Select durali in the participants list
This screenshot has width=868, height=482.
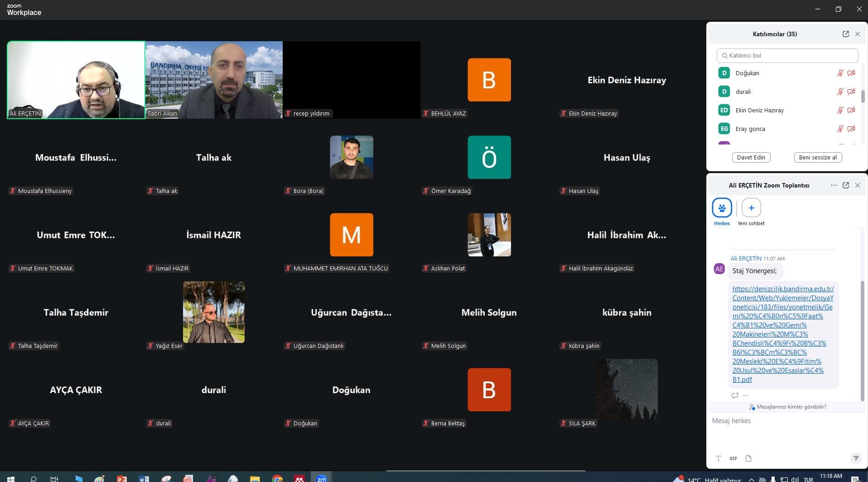tap(743, 92)
